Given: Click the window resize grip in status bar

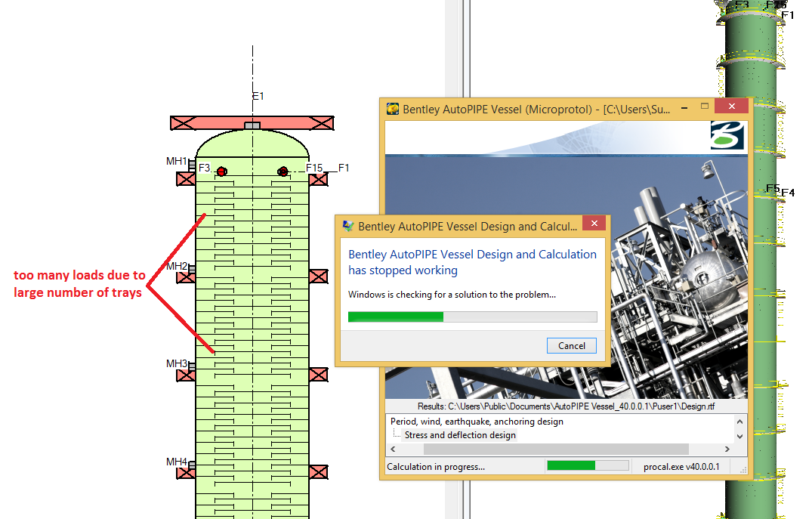Looking at the screenshot, I should coord(743,469).
